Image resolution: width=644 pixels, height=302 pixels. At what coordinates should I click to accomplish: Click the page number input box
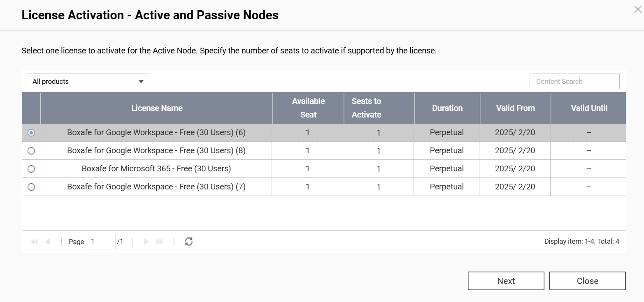100,242
